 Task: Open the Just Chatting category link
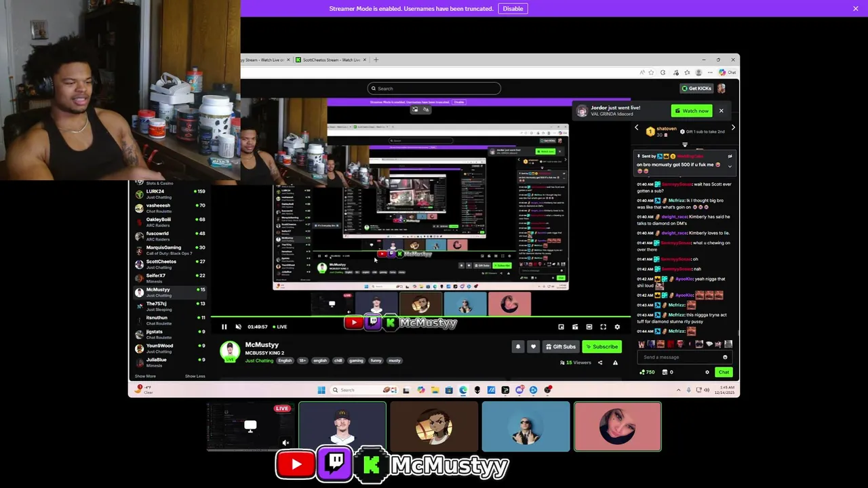pos(259,361)
